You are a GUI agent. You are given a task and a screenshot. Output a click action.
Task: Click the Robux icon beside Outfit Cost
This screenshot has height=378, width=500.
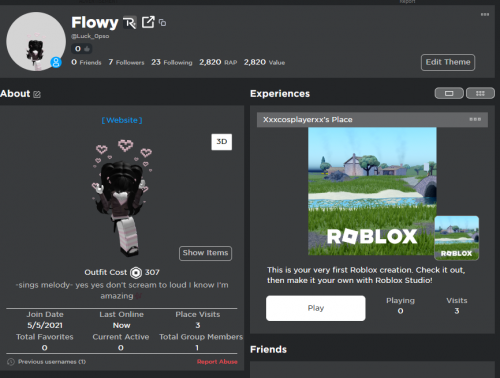(x=136, y=273)
